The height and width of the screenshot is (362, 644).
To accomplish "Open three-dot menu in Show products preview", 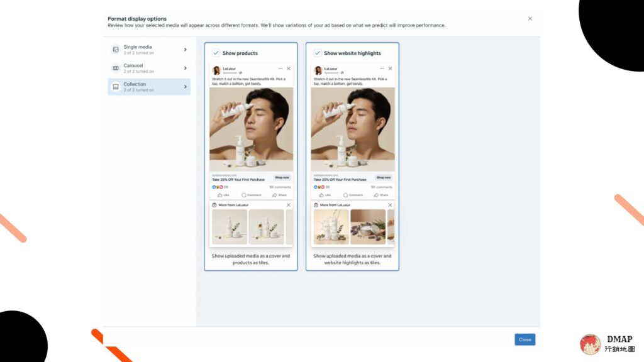I will coord(280,69).
